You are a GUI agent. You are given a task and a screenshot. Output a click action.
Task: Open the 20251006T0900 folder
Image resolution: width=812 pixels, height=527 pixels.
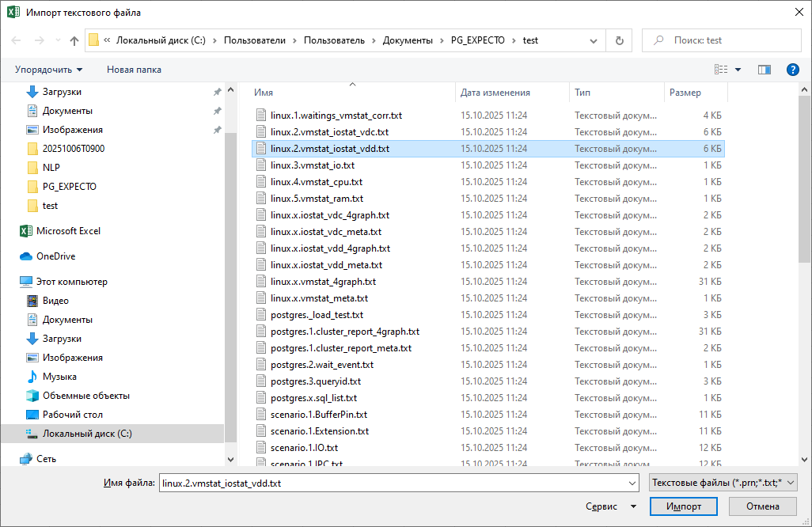73,149
